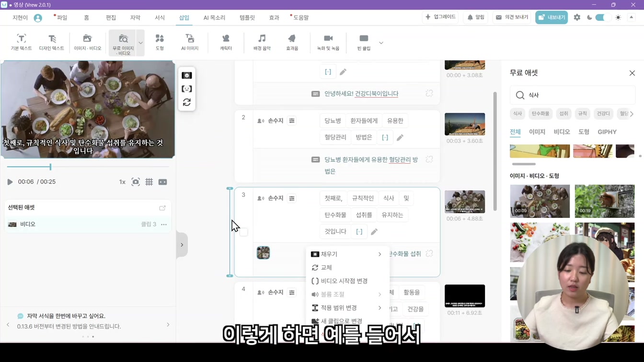644x362 pixels.
Task: Click the 내보내기 export button
Action: pyautogui.click(x=552, y=17)
